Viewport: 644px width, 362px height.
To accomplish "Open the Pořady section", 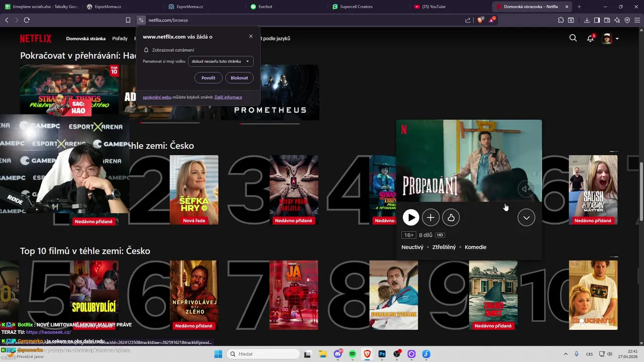I will pos(120,39).
